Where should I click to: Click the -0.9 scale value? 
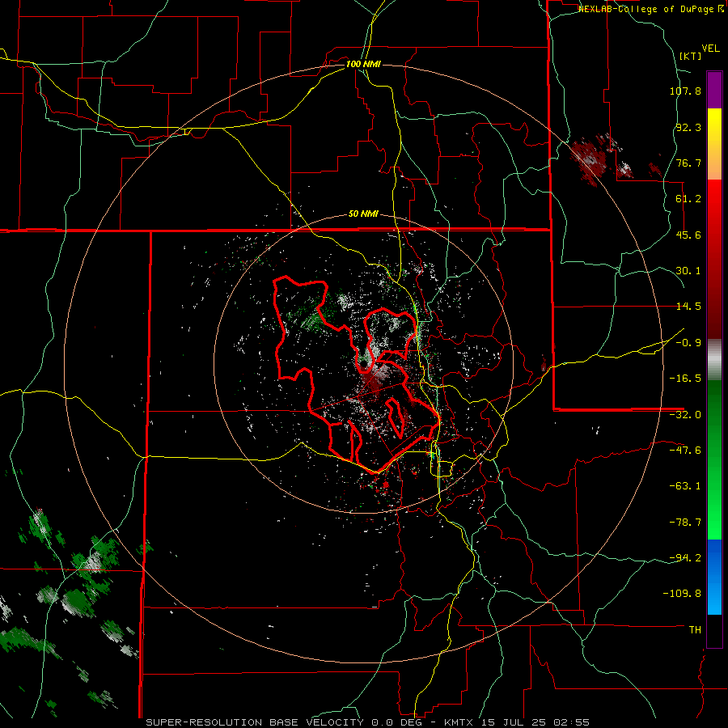coord(688,343)
